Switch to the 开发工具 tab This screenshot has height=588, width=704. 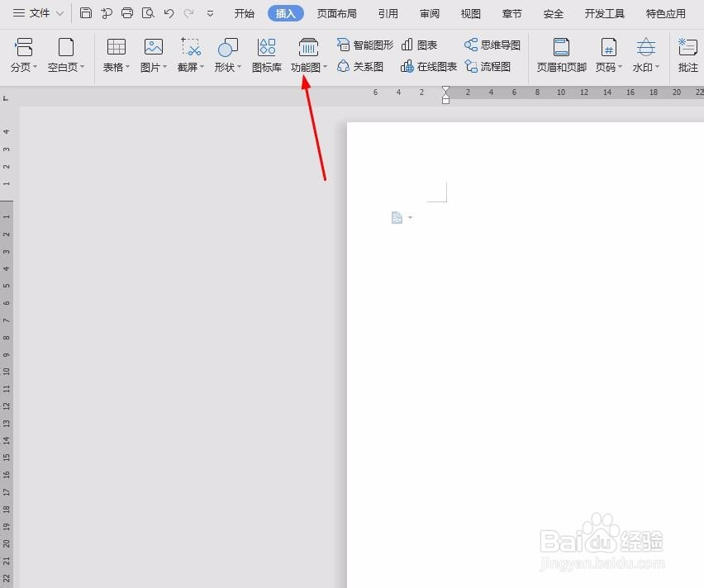click(x=604, y=13)
